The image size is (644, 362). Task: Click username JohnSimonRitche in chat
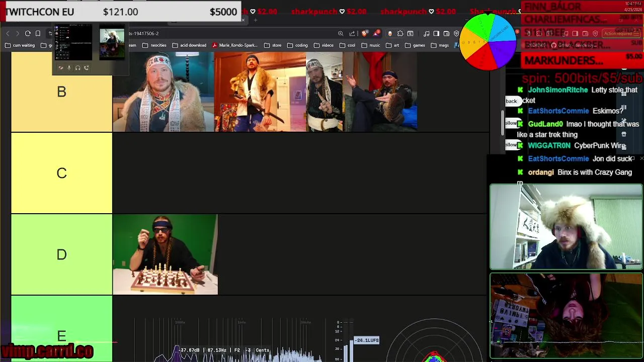[x=557, y=90]
